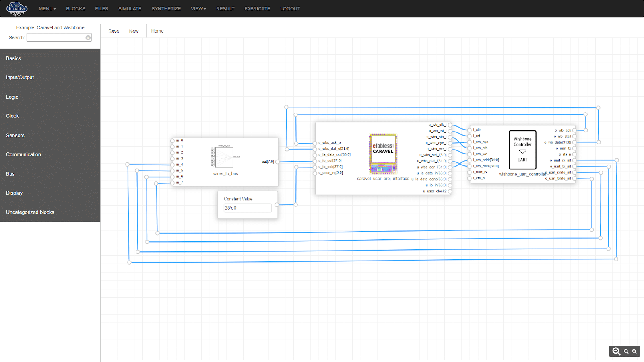644x362 pixels.
Task: Zoom out the canvas with minus magnifier
Action: click(x=616, y=351)
